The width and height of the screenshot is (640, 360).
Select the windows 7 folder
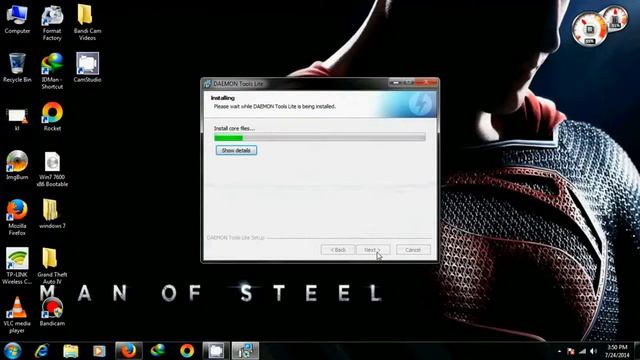[52, 214]
